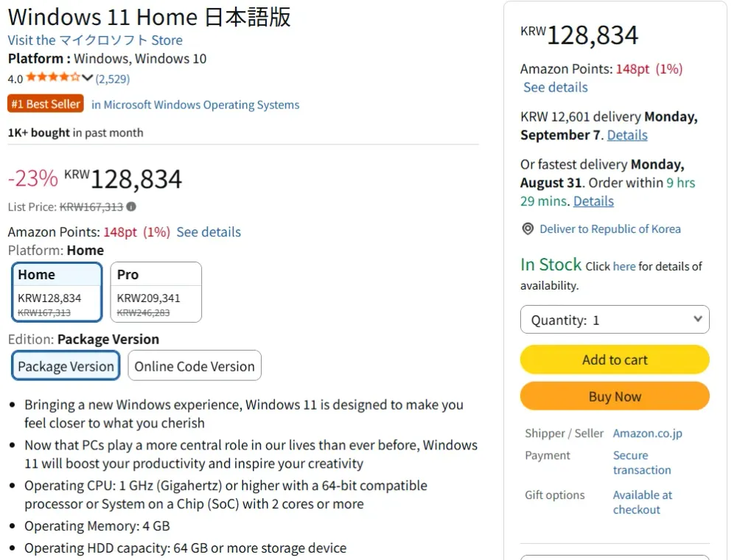Expand the rating breakdown chevron
The height and width of the screenshot is (560, 737).
coord(87,77)
